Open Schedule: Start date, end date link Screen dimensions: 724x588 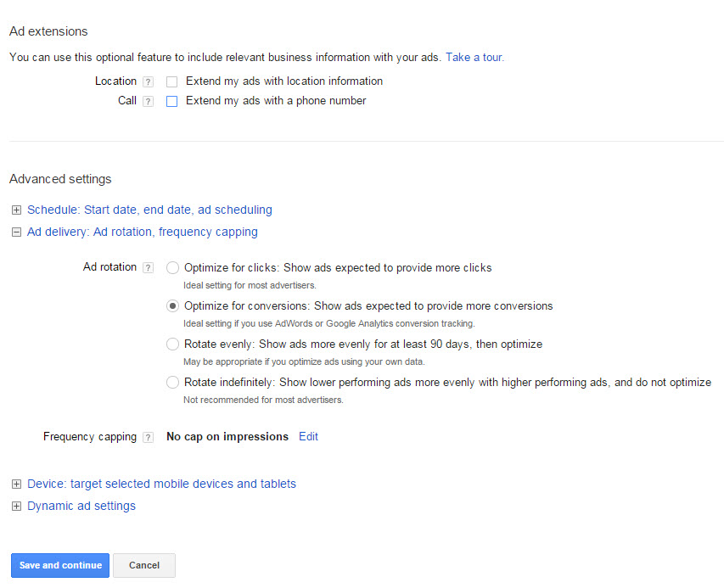tap(149, 210)
